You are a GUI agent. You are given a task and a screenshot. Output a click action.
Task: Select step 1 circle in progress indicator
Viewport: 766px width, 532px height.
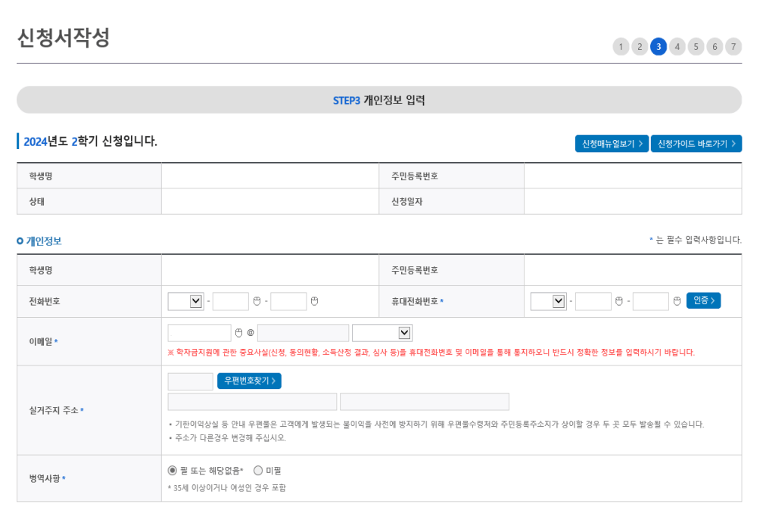pyautogui.click(x=621, y=46)
